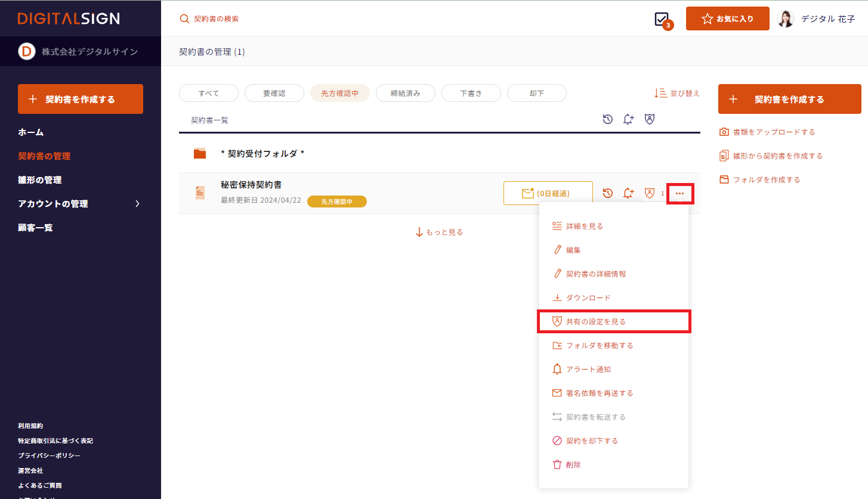Expand list with もっと見る
Image resolution: width=868 pixels, height=499 pixels.
439,232
